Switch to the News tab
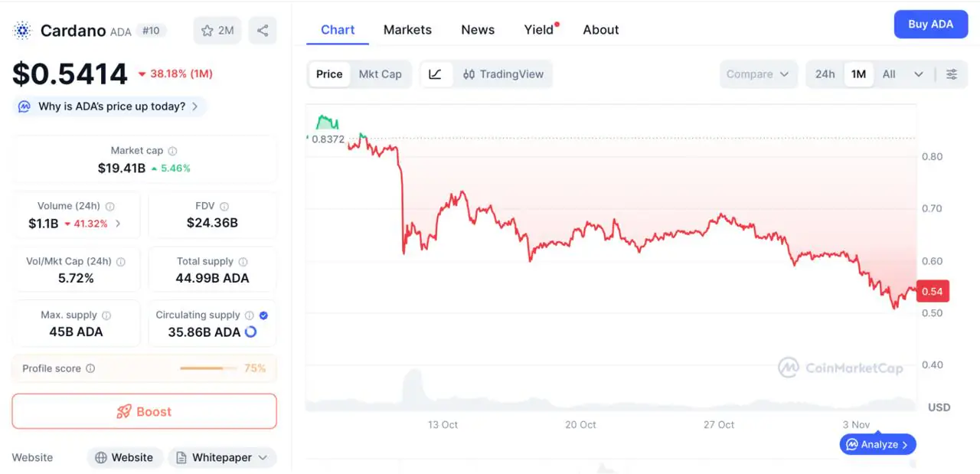The height and width of the screenshot is (474, 980). point(478,30)
